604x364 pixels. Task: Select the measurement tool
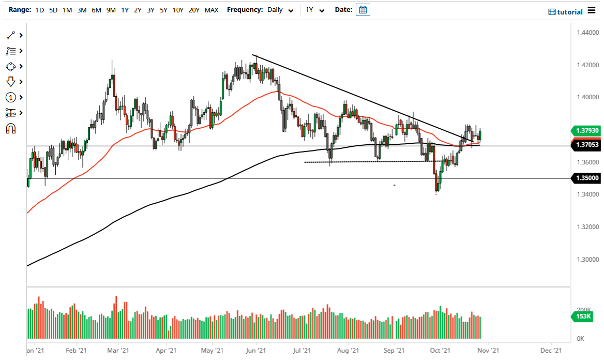click(x=9, y=113)
